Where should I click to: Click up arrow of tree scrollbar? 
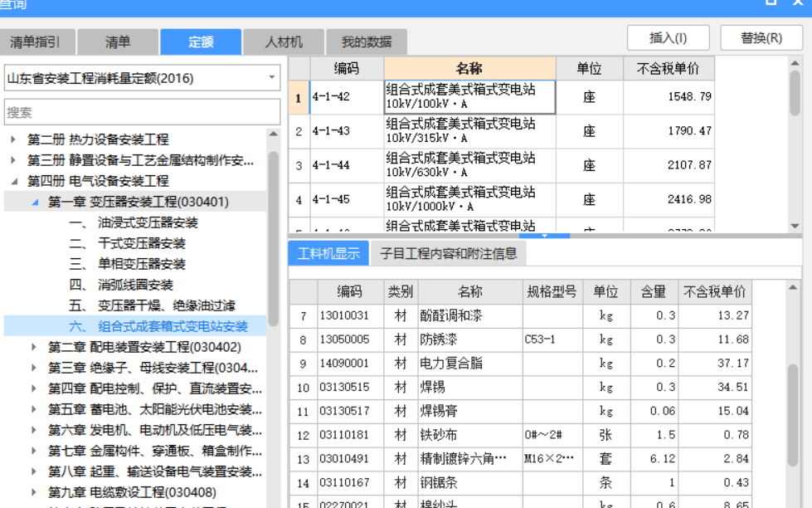pyautogui.click(x=274, y=134)
